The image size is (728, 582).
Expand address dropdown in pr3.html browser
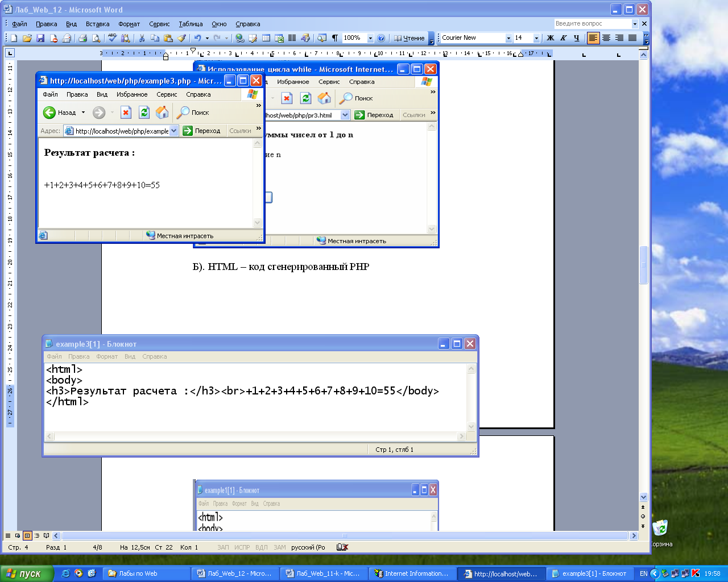point(345,115)
